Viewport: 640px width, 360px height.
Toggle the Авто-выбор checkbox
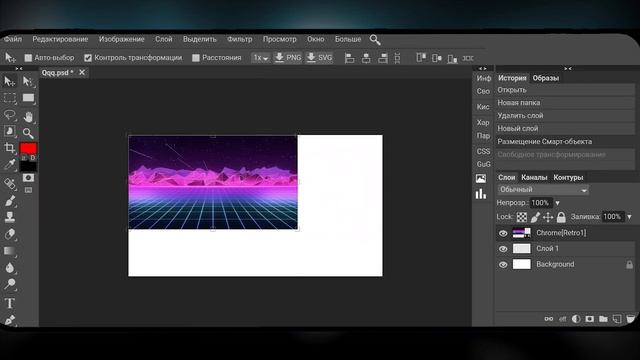click(28, 58)
